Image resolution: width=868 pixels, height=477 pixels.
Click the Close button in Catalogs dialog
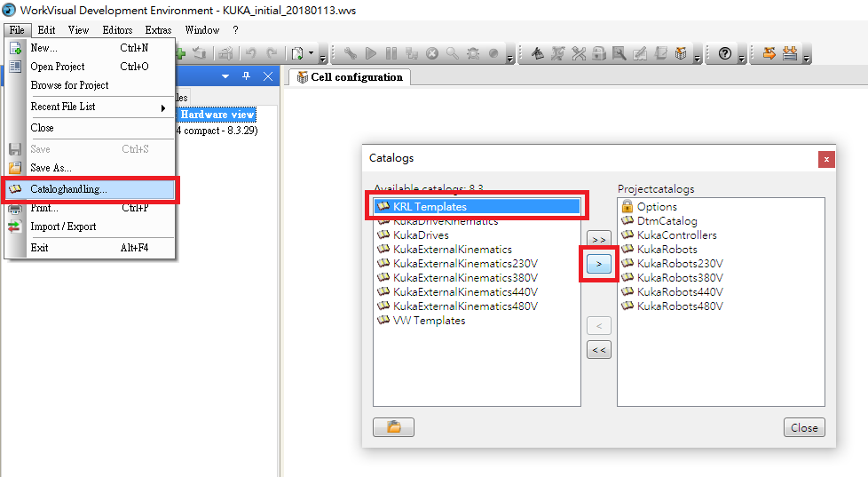804,427
